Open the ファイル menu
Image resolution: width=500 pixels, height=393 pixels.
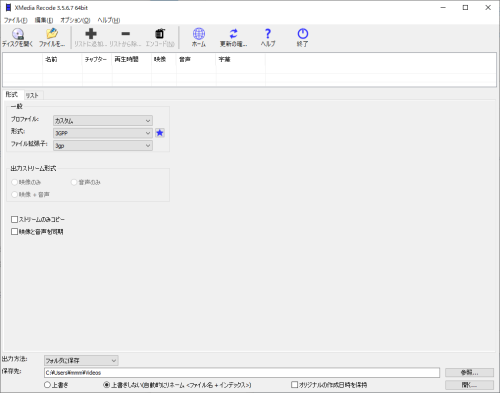click(15, 20)
